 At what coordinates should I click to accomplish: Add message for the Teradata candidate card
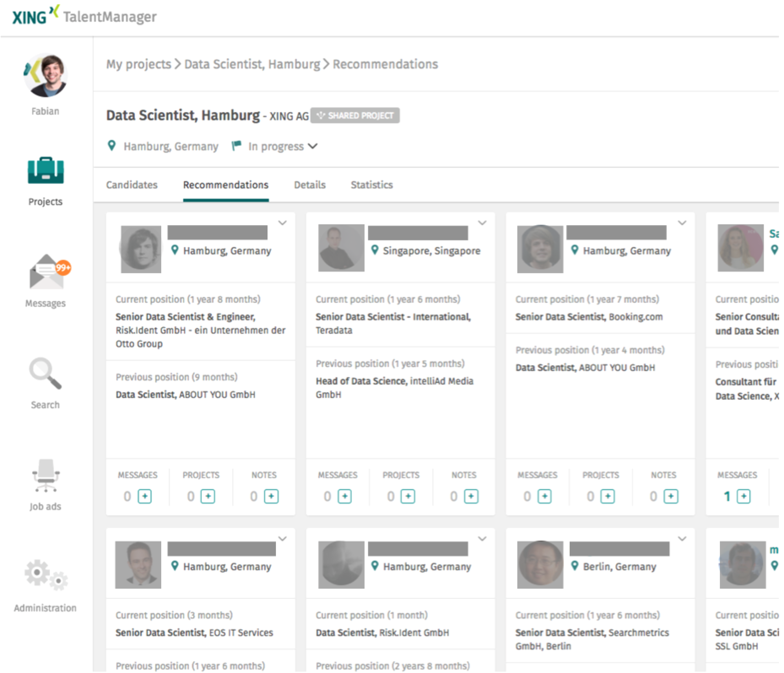point(345,496)
